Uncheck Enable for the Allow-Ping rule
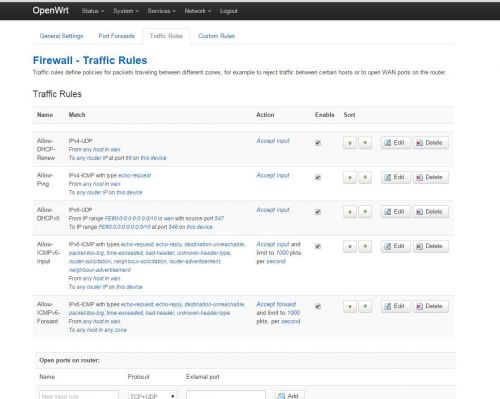Screen dimensions: 500x399 [x=318, y=177]
